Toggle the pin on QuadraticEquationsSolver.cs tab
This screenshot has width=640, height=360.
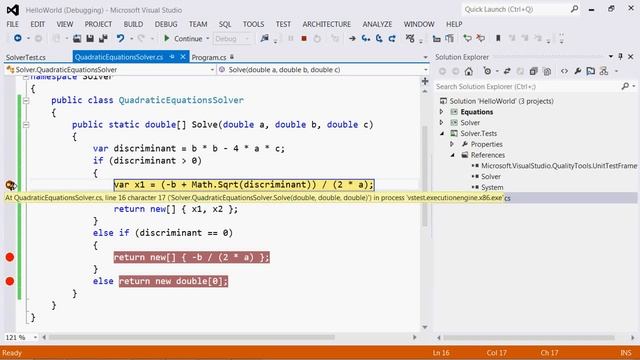172,57
